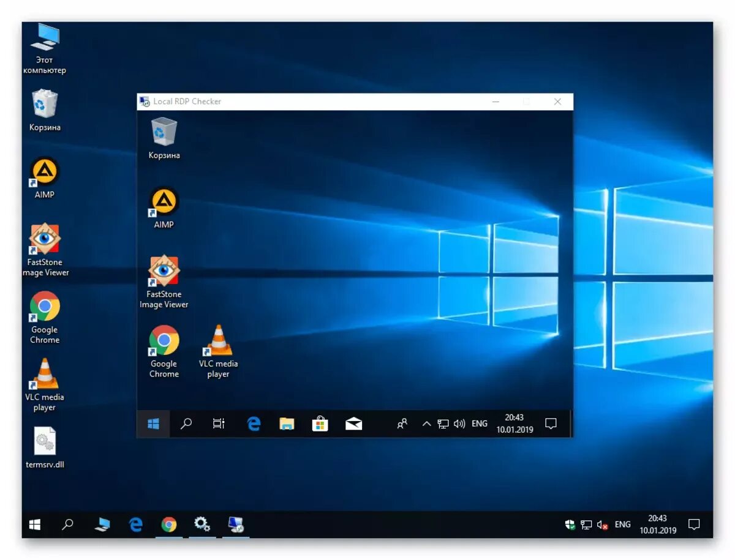Click muted volume icon in host tray
The height and width of the screenshot is (560, 735).
[603, 525]
